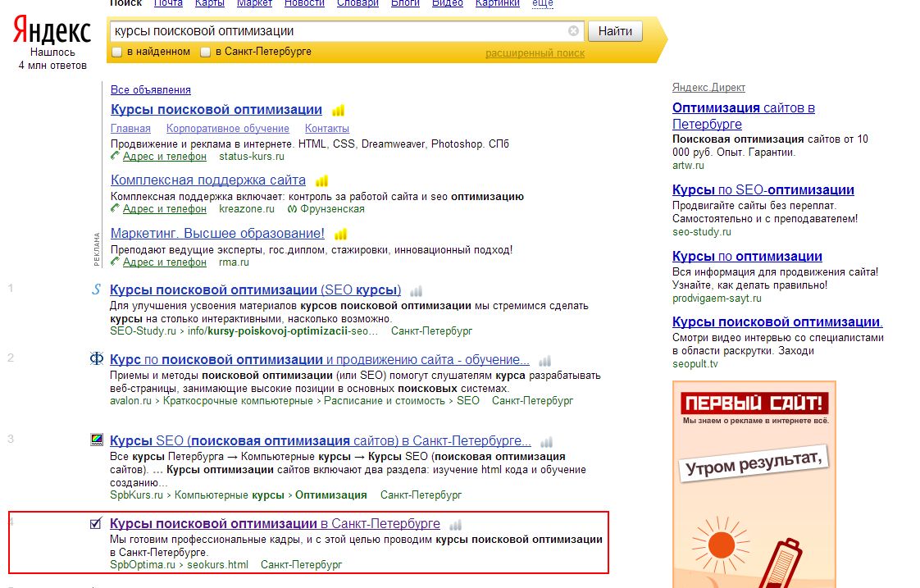Open Direct ad 'Оптимизация сайтов в Петербурге'
920x588 pixels.
(744, 116)
